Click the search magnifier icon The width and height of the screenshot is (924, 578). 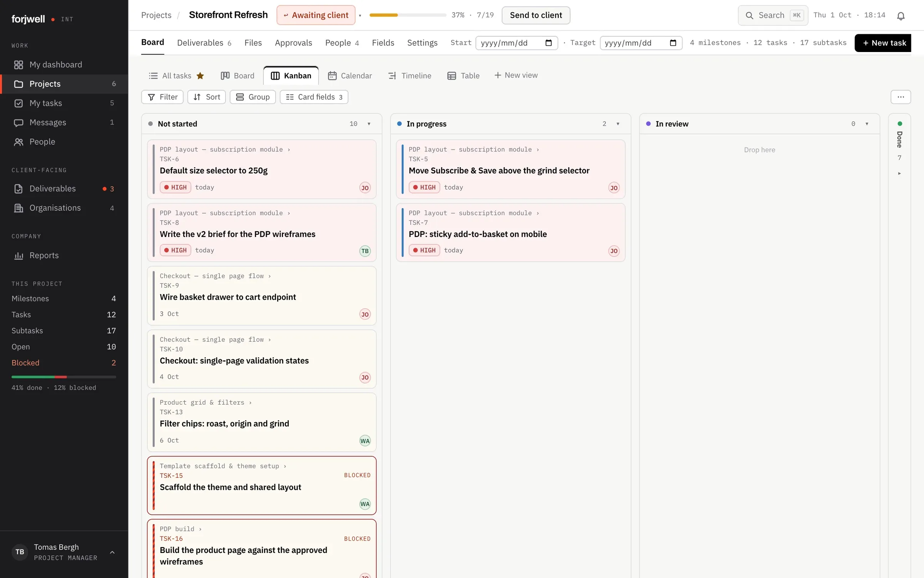[749, 15]
